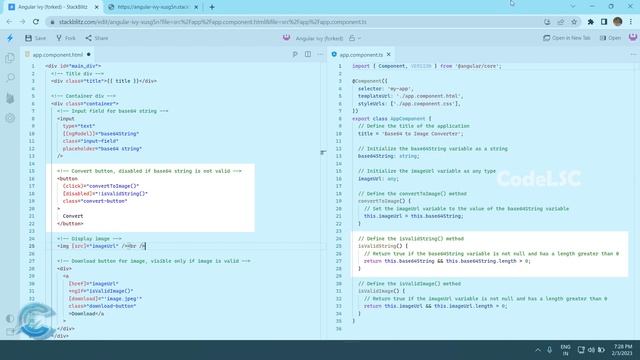Viewport: 640px width, 360px height.
Task: Open the Chrome three-dot menu
Action: click(631, 22)
